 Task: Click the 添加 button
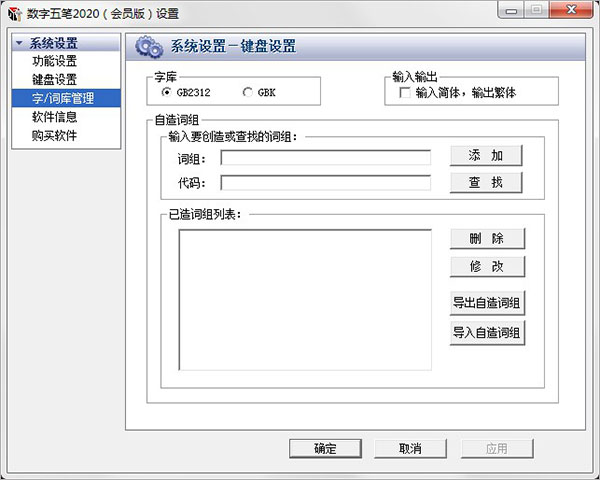pos(486,155)
